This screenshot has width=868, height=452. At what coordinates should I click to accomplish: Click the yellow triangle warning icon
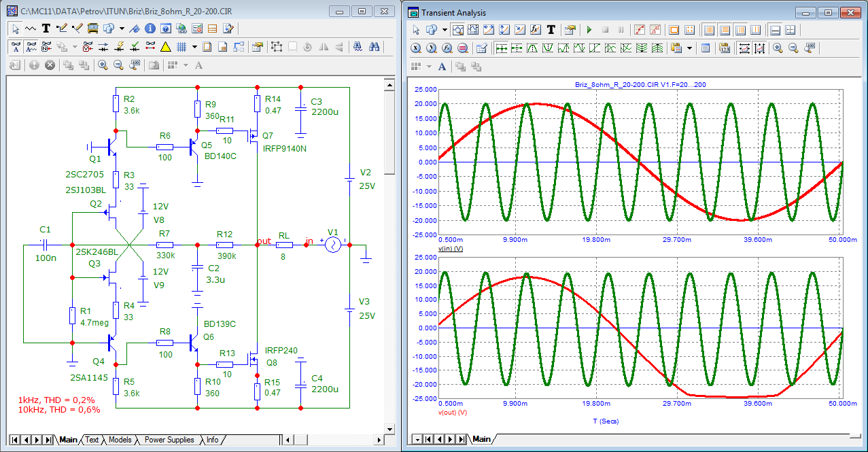click(165, 47)
